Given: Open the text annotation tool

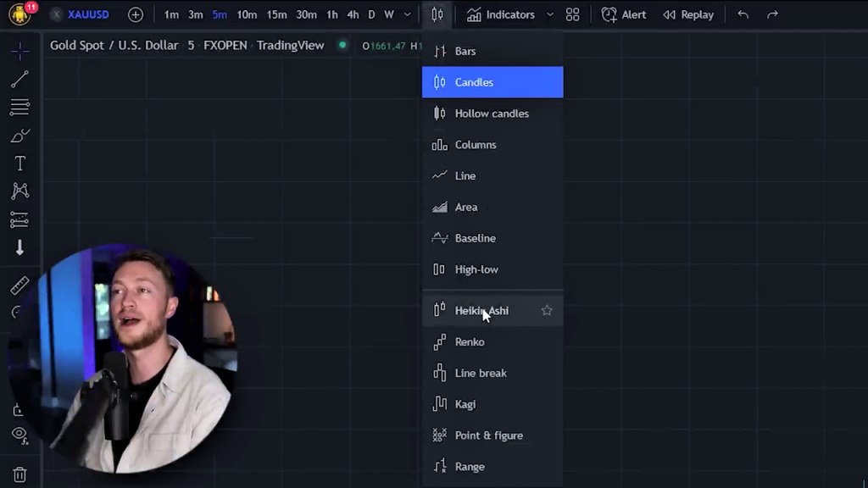Looking at the screenshot, I should coord(19,164).
